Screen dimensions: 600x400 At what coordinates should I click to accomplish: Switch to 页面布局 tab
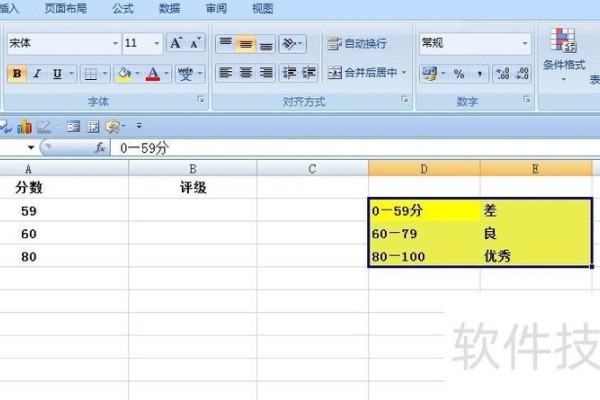pyautogui.click(x=66, y=8)
